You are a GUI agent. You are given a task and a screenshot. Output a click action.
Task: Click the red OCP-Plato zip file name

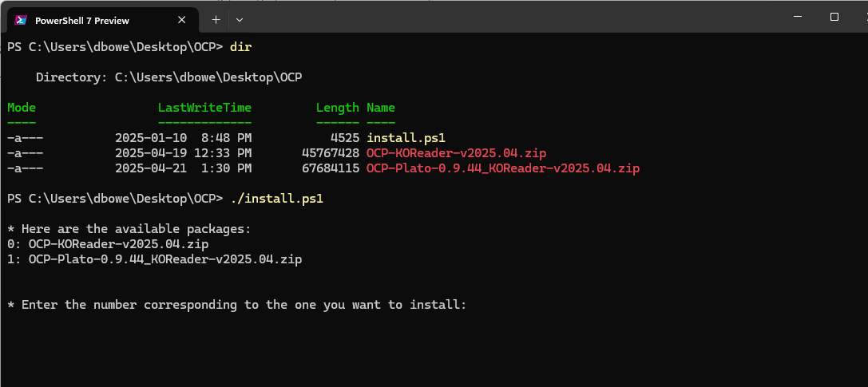pos(503,168)
